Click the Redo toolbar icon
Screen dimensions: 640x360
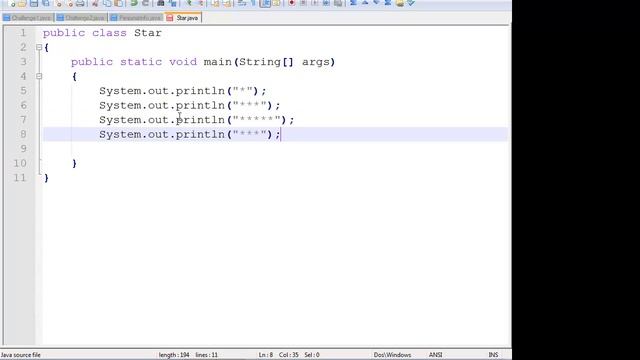point(145,3)
